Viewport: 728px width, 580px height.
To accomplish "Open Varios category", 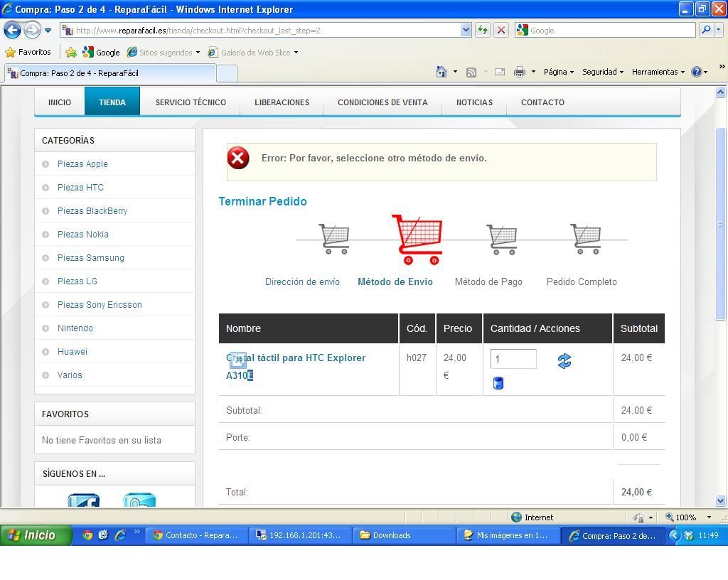I will click(70, 375).
